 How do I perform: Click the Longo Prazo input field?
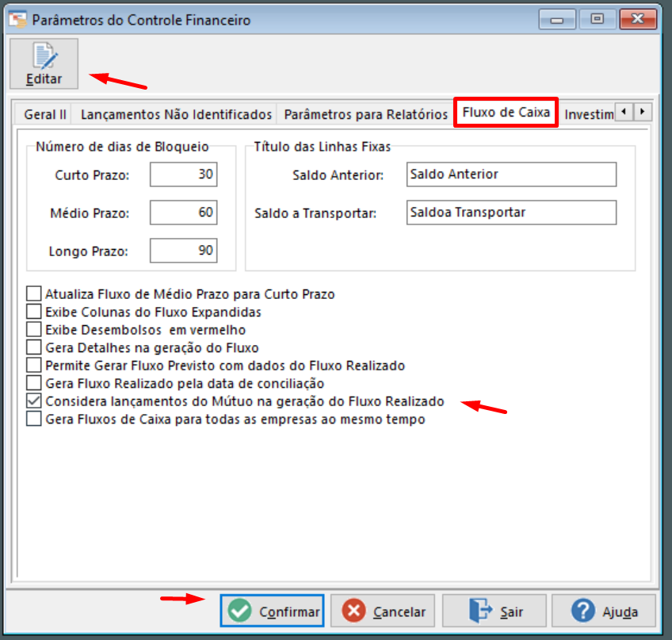tap(183, 251)
